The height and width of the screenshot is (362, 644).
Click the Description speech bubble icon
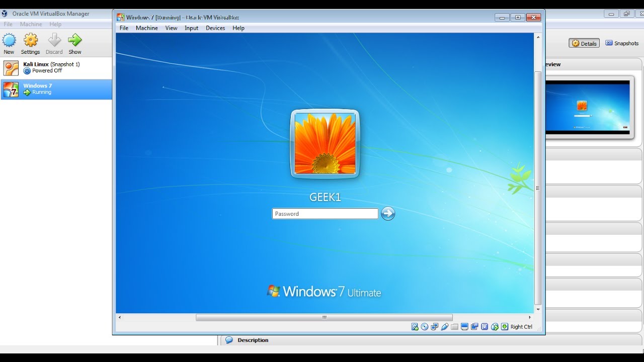click(229, 340)
